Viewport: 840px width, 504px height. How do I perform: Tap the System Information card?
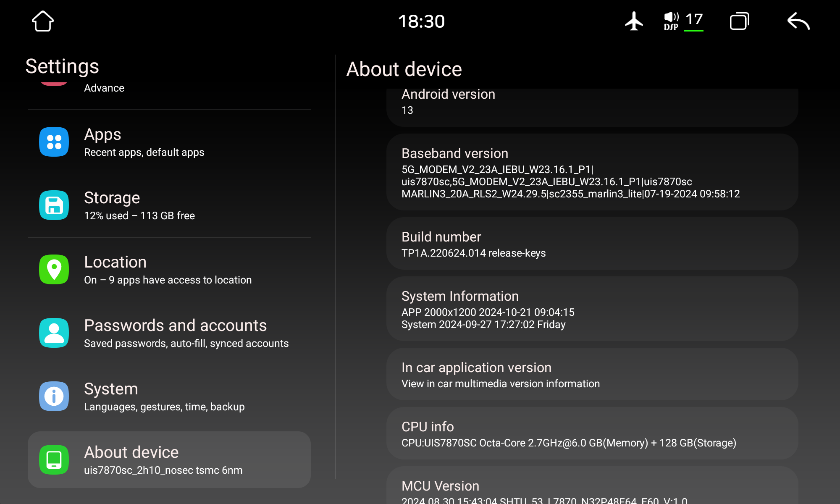592,309
